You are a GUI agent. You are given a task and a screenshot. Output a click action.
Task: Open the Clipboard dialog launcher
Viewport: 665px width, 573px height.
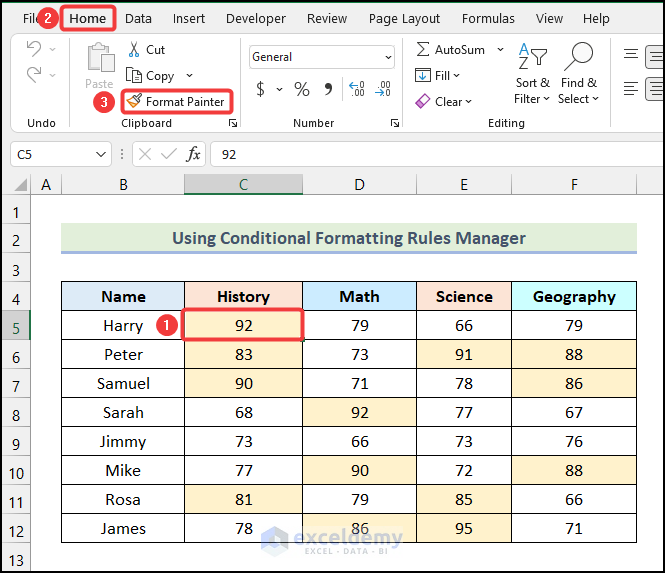tap(233, 124)
